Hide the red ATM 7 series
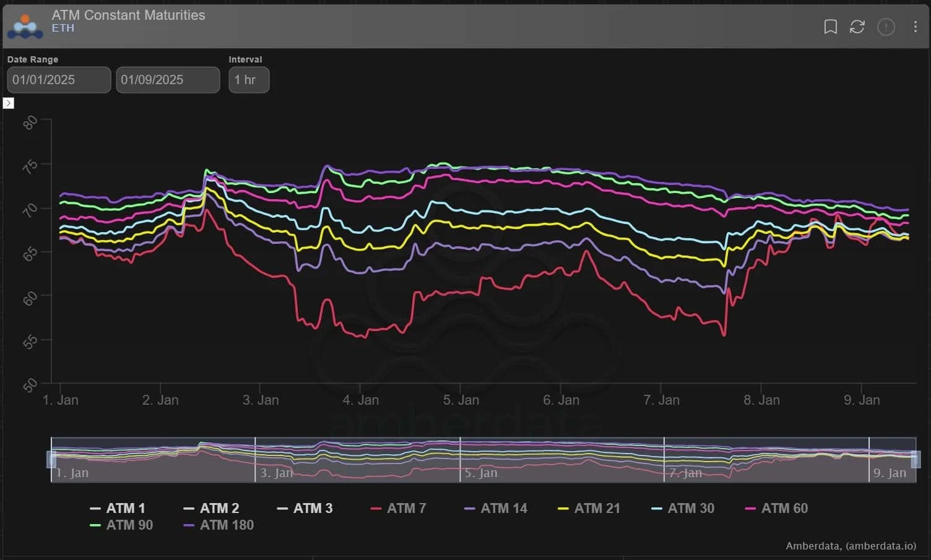 399,508
